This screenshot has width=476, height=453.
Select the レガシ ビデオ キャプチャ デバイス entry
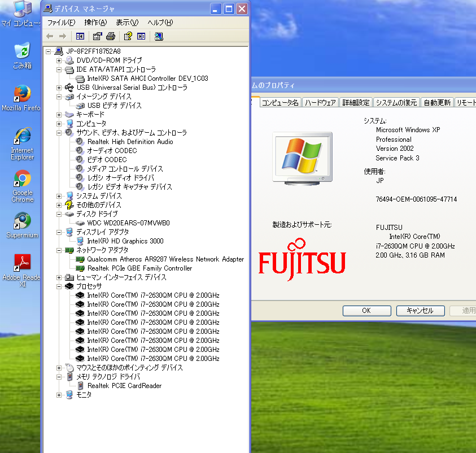tap(129, 187)
